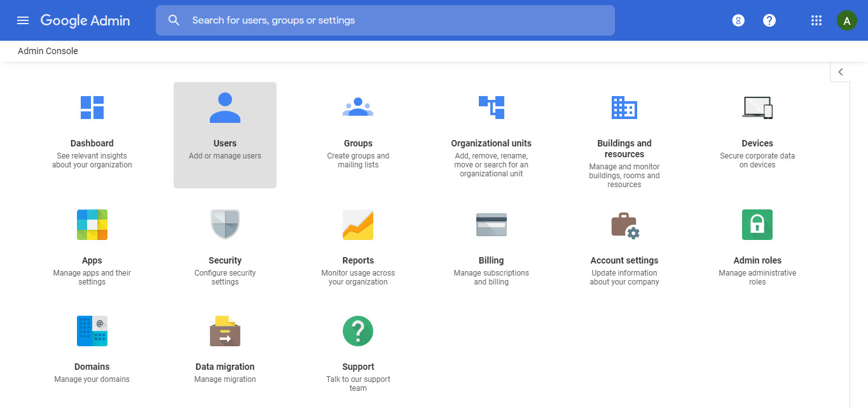Click the Admin Console breadcrumb
Screen dimensions: 868x408
click(48, 51)
